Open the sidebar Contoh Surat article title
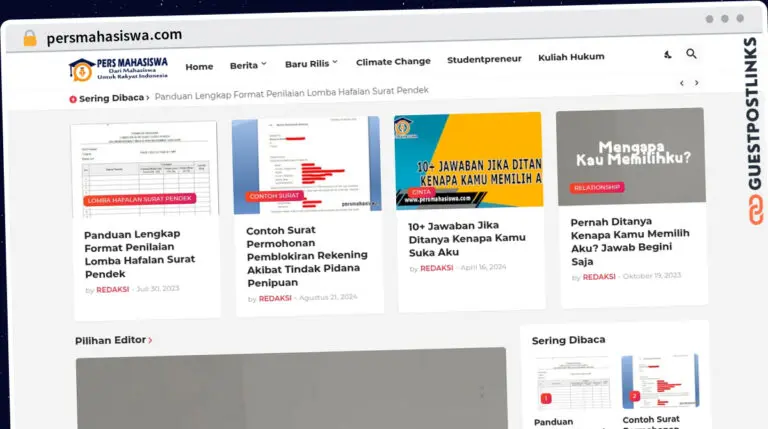768x429 pixels. coord(651,420)
